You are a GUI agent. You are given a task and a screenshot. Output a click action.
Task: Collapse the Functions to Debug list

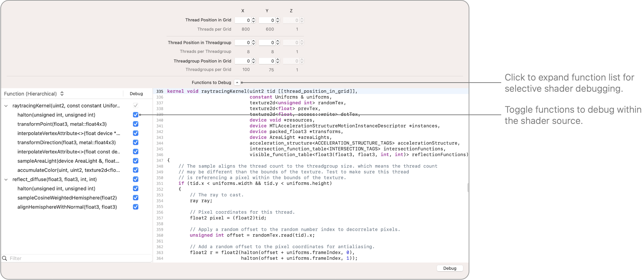click(x=237, y=83)
